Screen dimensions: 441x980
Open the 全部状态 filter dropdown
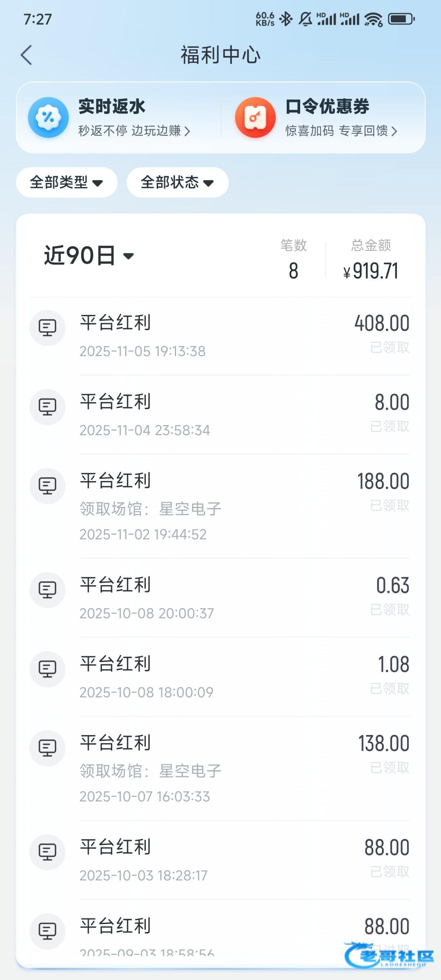[177, 183]
